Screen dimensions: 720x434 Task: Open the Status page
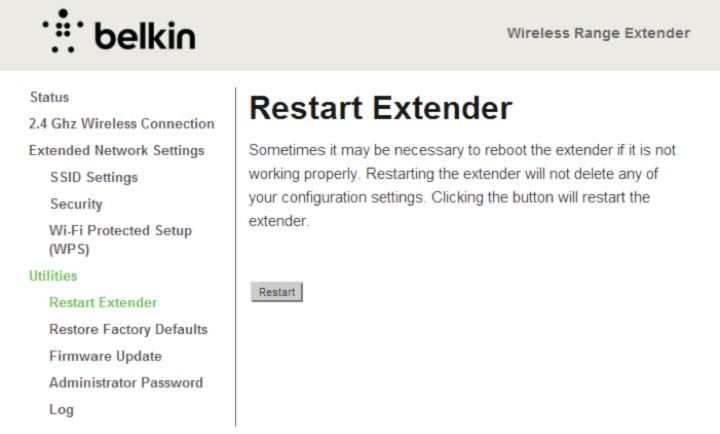(49, 97)
